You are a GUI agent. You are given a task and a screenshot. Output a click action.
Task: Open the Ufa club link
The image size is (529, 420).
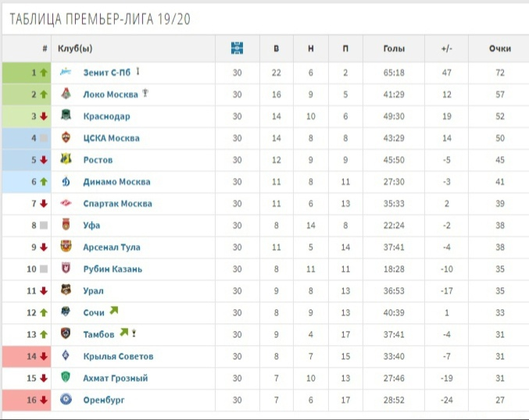point(91,226)
